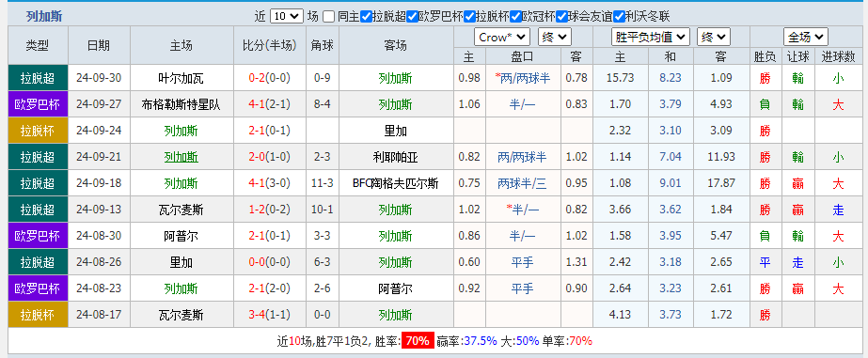Open the recent matches count dropdown showing 10

pos(287,17)
